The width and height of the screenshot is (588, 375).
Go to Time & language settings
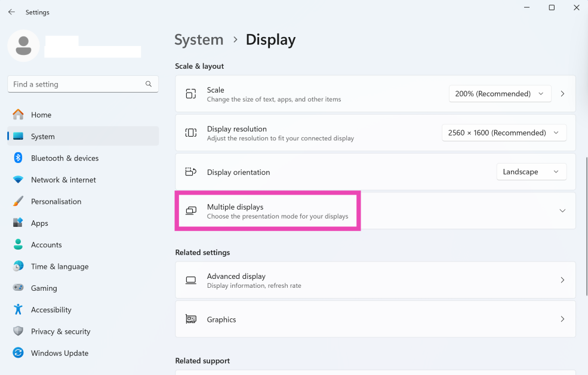(60, 267)
